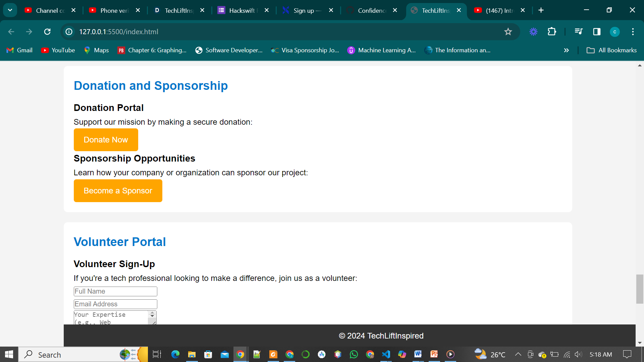Screen dimensions: 644x362
Task: Open Visual Studio Code from taskbar
Action: coord(386,354)
